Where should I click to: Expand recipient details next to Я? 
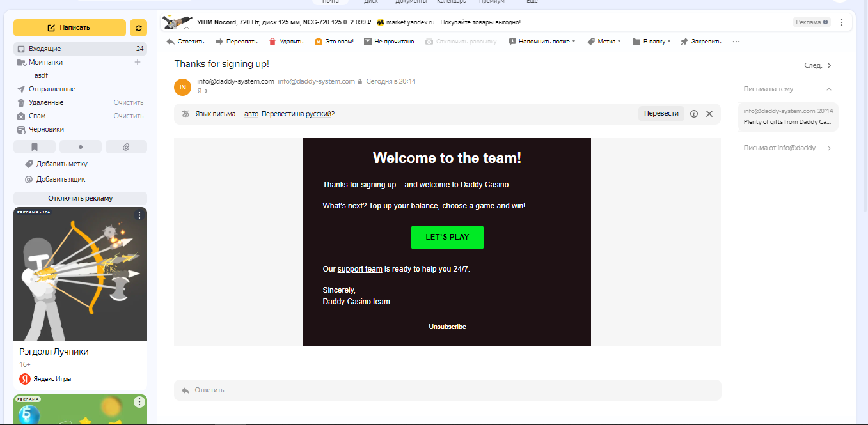click(x=206, y=91)
